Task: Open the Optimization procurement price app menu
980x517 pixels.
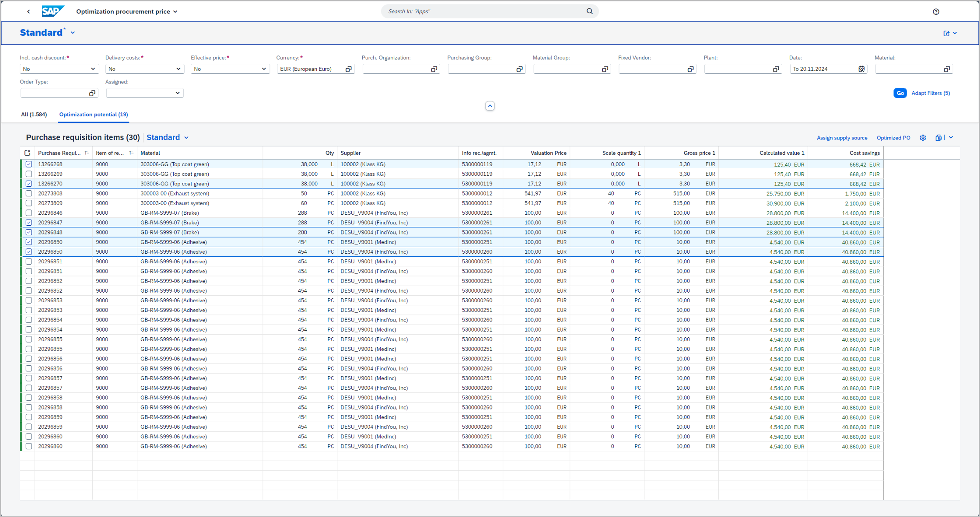Action: [x=126, y=11]
